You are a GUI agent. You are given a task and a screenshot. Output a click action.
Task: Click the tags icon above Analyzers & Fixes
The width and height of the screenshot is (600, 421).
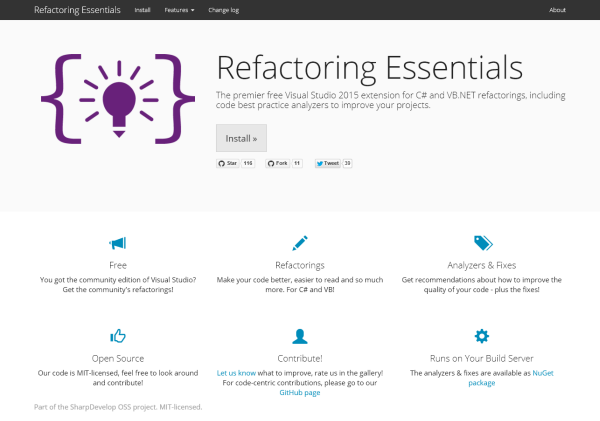point(482,243)
